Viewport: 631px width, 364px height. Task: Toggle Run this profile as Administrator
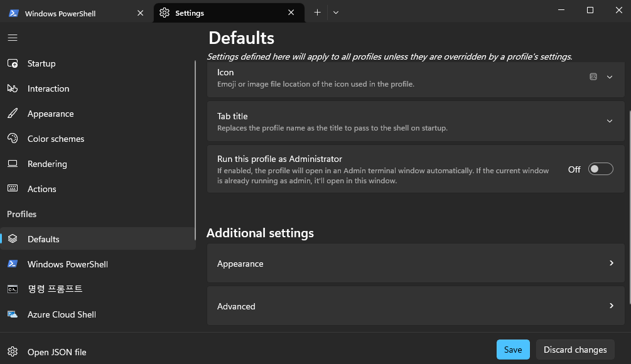point(600,169)
